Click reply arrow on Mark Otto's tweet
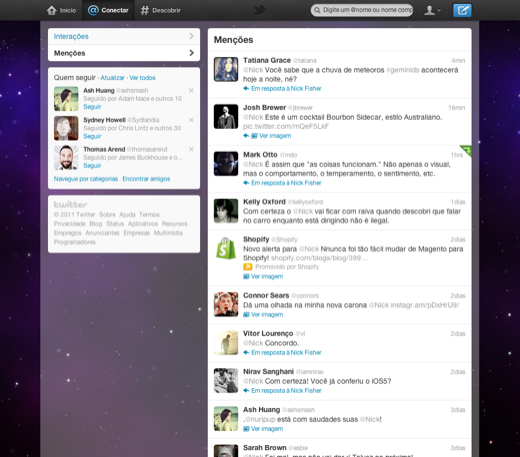 tap(246, 183)
